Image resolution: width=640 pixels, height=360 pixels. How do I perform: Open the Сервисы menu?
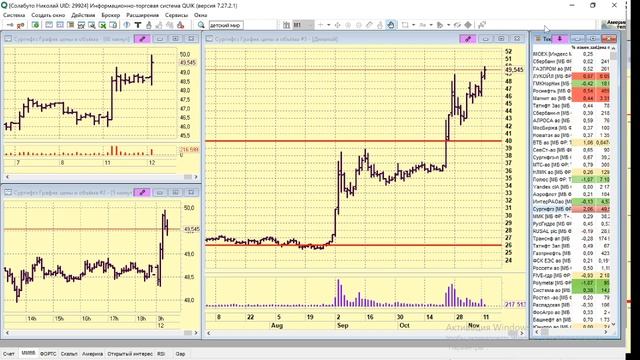tap(176, 15)
